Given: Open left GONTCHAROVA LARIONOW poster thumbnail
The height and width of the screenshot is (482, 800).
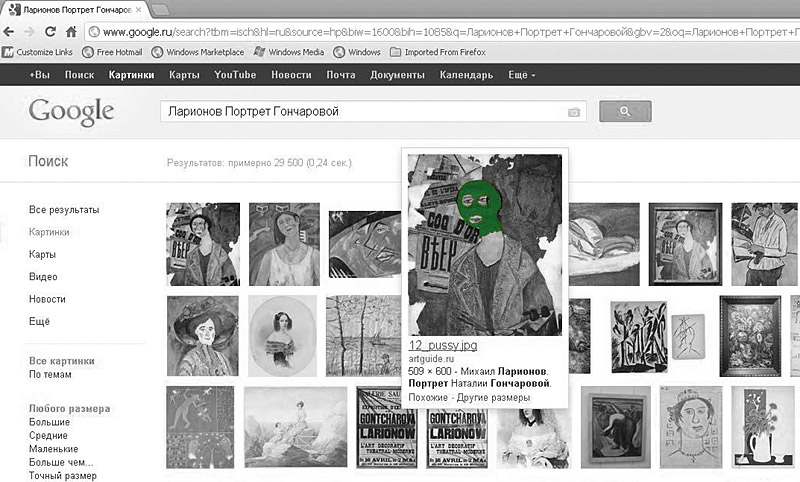Looking at the screenshot, I should coord(386,427).
